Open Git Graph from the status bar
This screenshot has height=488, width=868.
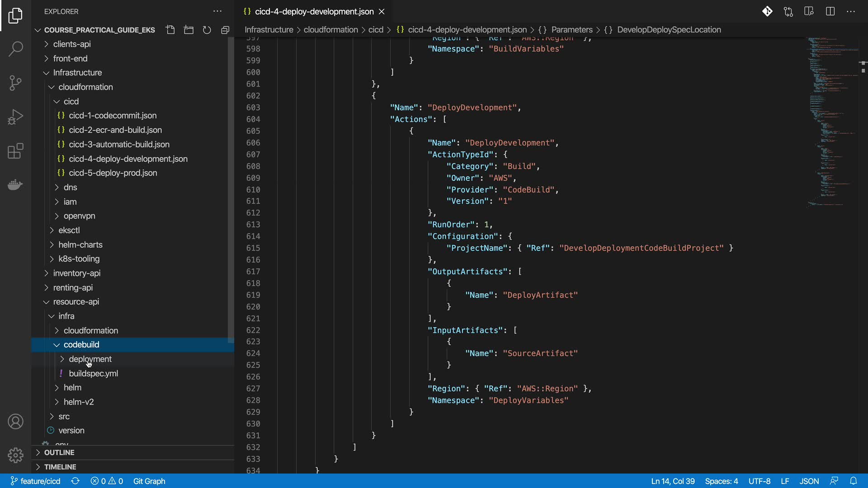pos(149,481)
